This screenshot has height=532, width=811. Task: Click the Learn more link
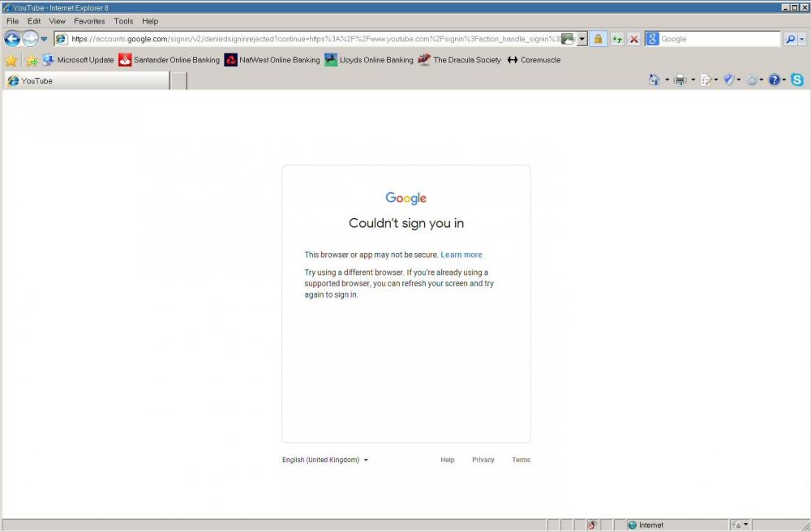click(x=461, y=255)
